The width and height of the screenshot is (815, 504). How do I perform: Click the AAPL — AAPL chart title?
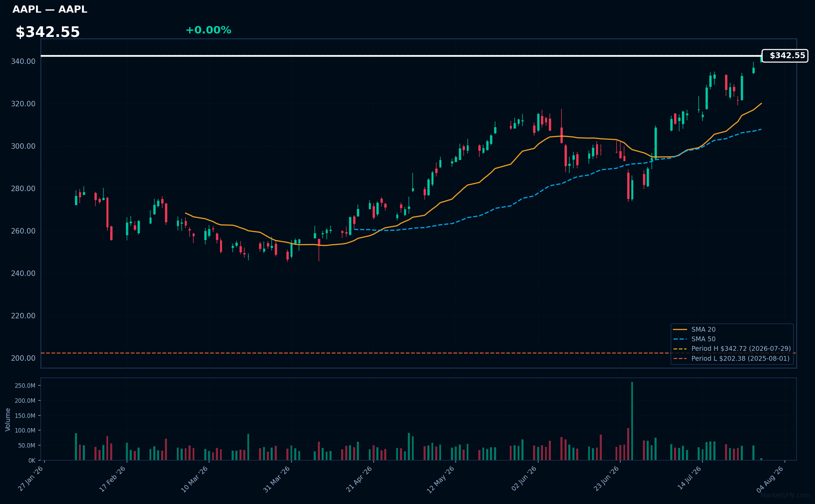coord(50,9)
